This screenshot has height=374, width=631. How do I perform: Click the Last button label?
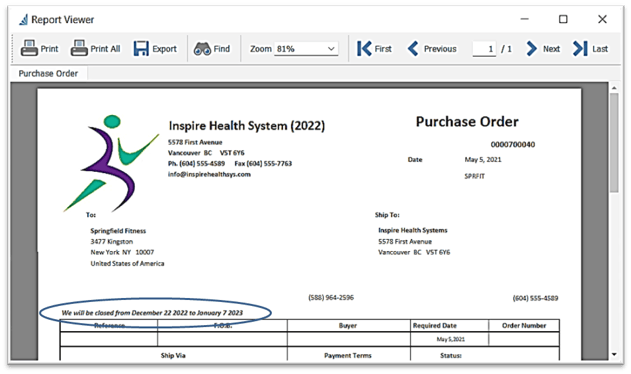[x=600, y=49]
